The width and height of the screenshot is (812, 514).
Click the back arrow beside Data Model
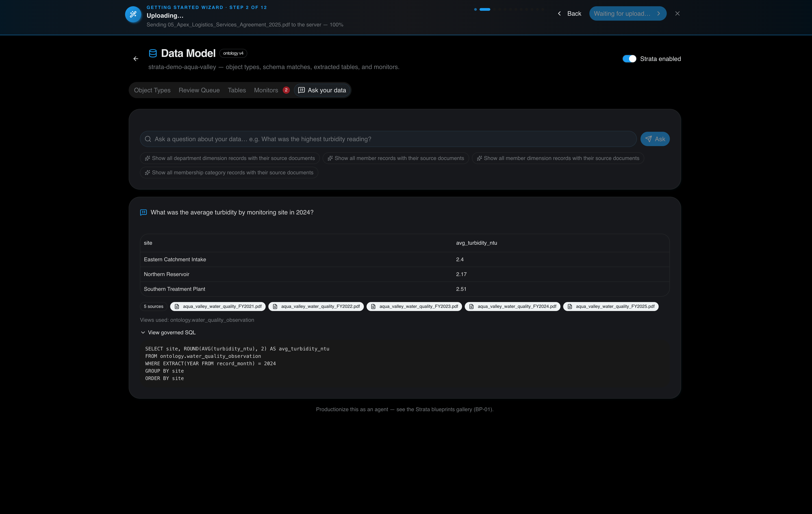tap(136, 59)
